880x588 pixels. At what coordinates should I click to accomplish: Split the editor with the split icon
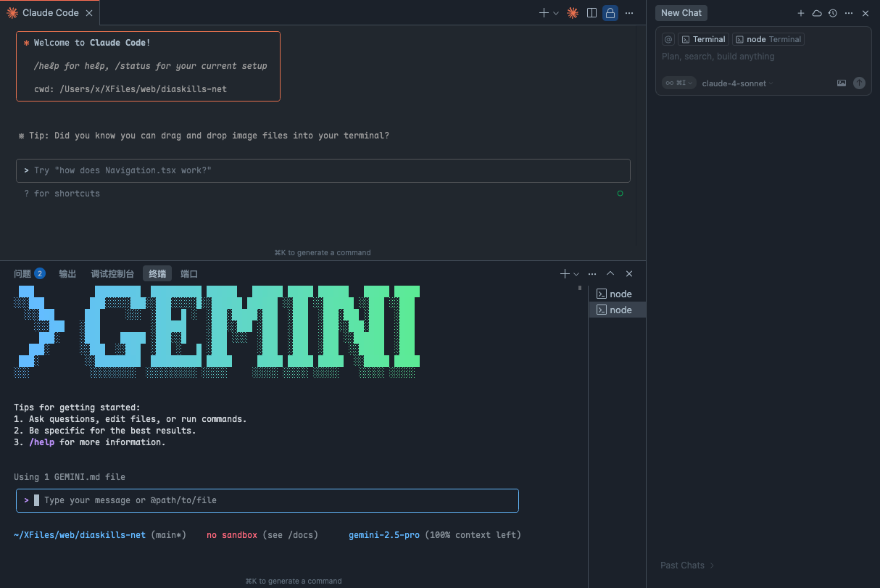pos(591,13)
